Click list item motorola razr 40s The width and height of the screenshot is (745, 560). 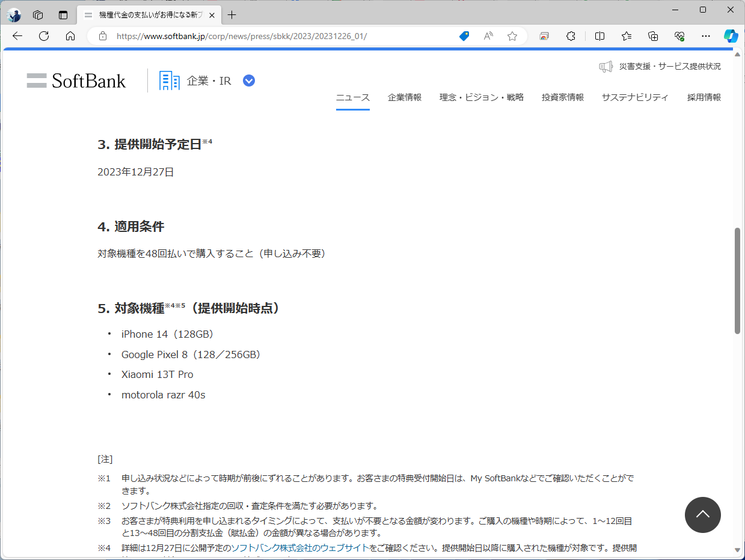pos(164,395)
